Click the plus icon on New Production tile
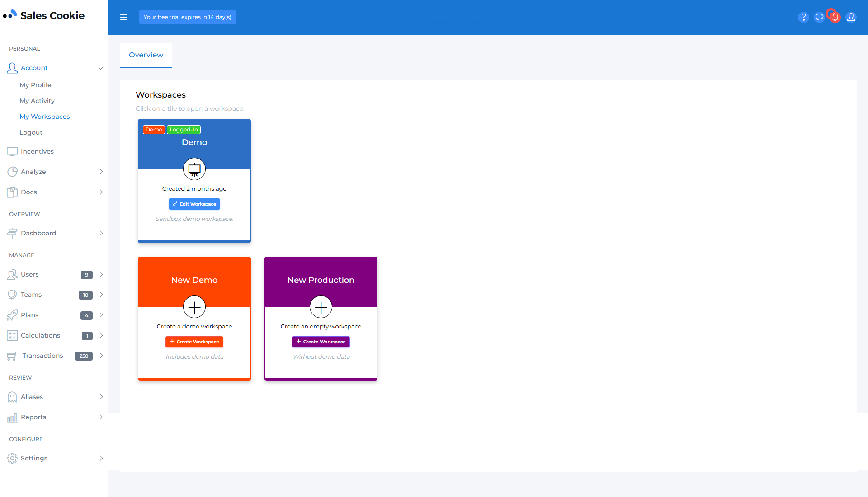868x497 pixels. [321, 307]
